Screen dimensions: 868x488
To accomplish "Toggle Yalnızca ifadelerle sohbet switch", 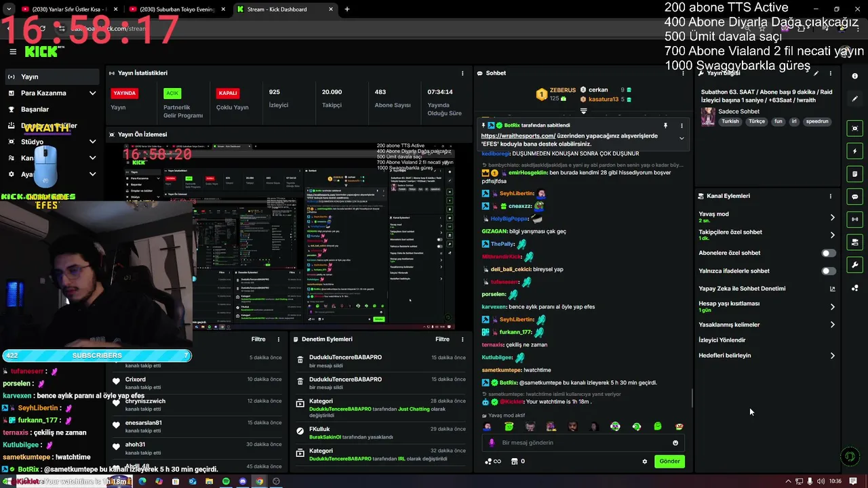I will 829,271.
